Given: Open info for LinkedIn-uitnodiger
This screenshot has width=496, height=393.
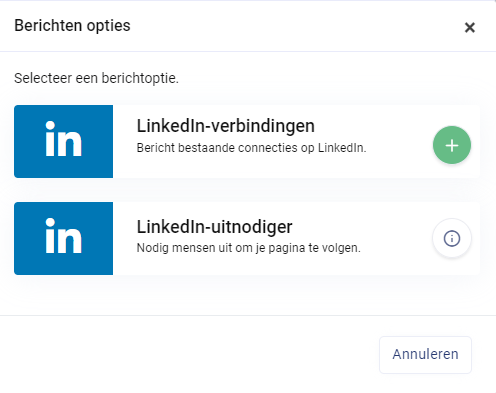Looking at the screenshot, I should click(x=452, y=238).
